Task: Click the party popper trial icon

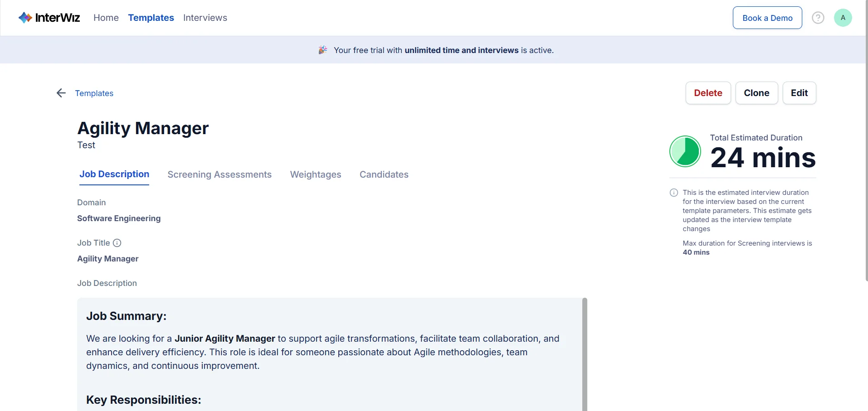Action: point(322,50)
